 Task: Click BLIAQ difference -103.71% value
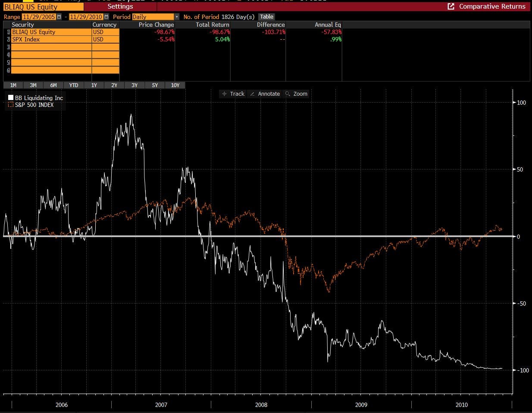click(x=274, y=32)
